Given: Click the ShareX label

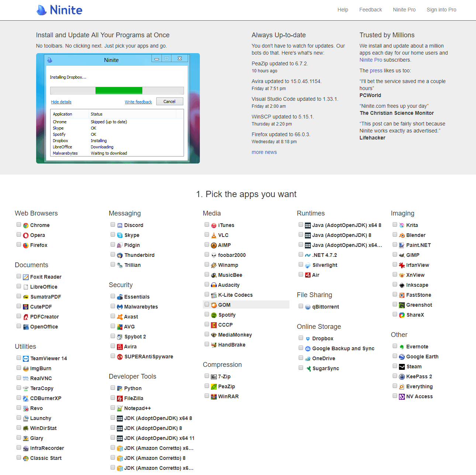Looking at the screenshot, I should (x=415, y=315).
